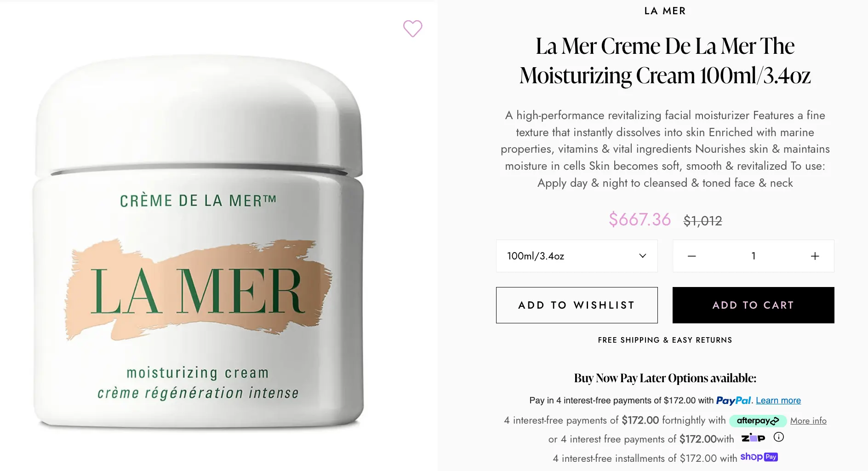This screenshot has height=471, width=868.
Task: Click the LA MER brand link
Action: [665, 11]
